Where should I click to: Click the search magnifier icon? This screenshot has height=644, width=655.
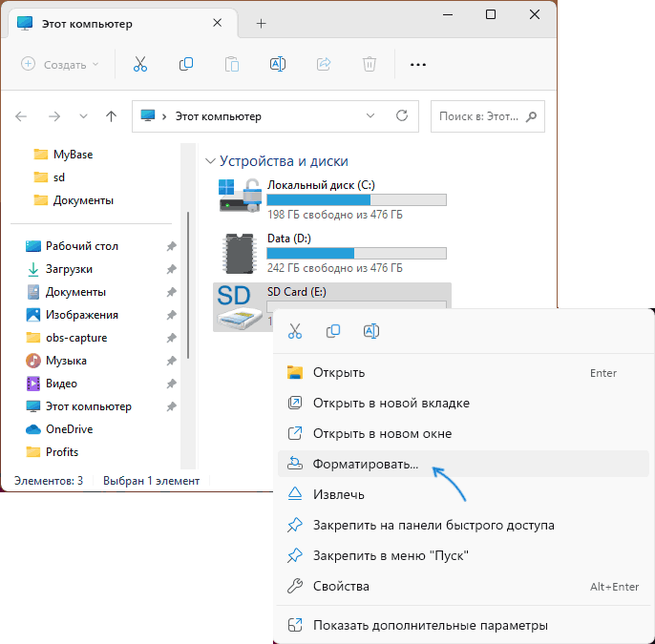(x=531, y=116)
